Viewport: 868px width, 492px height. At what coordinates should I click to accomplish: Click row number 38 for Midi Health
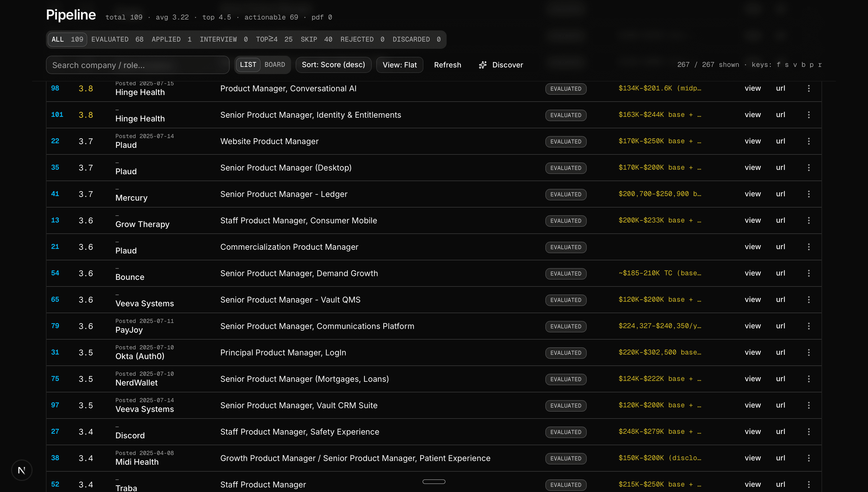coord(55,458)
